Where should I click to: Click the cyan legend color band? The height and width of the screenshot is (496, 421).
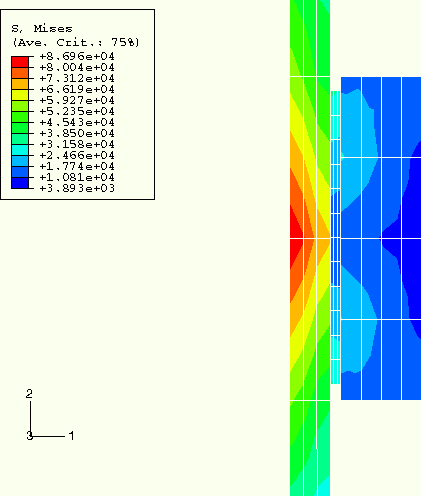click(x=20, y=150)
